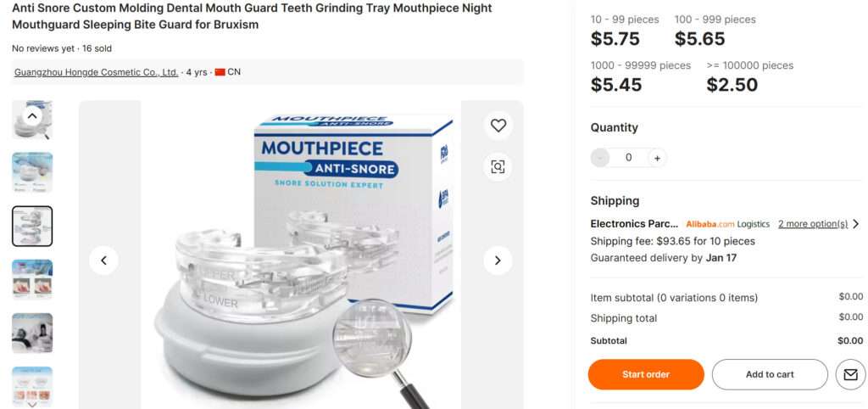Image resolution: width=868 pixels, height=409 pixels.
Task: Open "2 more option(s)" shipping link
Action: point(812,224)
